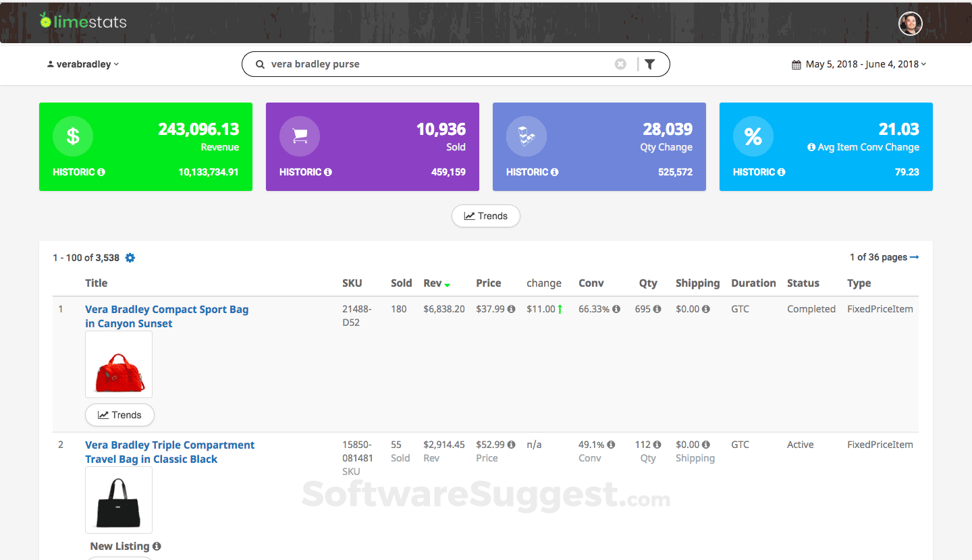Open the filter funnel options

coord(649,64)
